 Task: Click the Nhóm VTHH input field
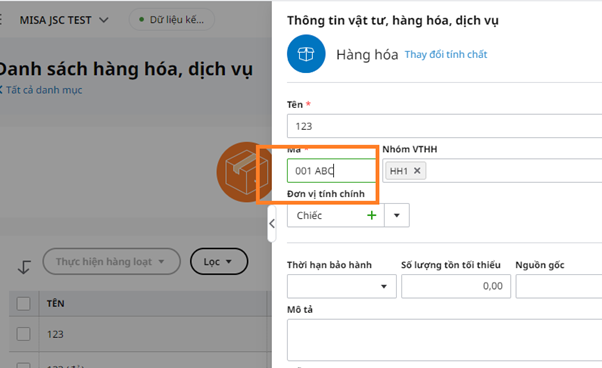click(492, 171)
